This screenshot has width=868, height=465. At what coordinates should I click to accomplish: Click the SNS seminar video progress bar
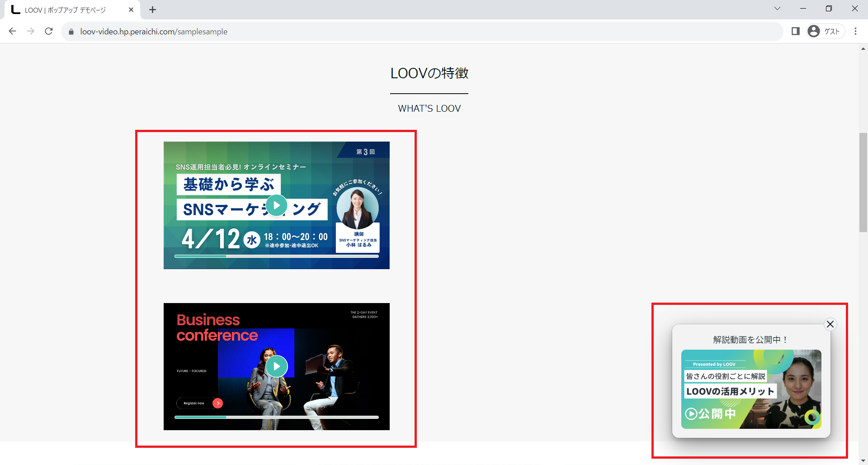tap(277, 256)
